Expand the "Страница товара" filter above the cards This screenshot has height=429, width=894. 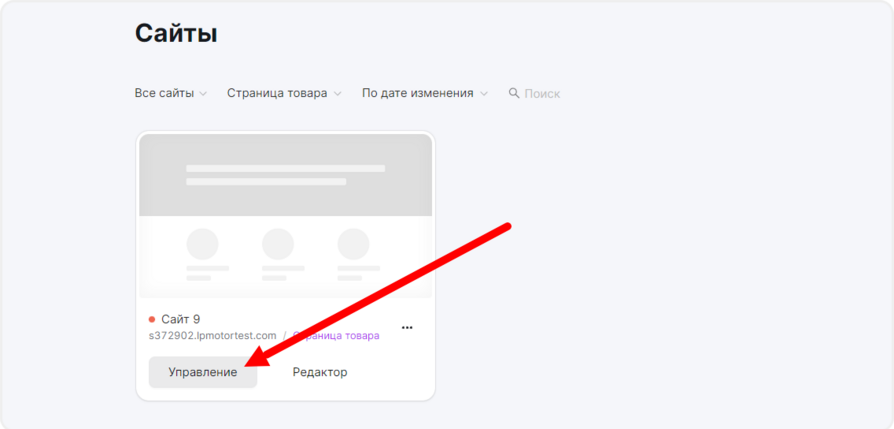(277, 93)
